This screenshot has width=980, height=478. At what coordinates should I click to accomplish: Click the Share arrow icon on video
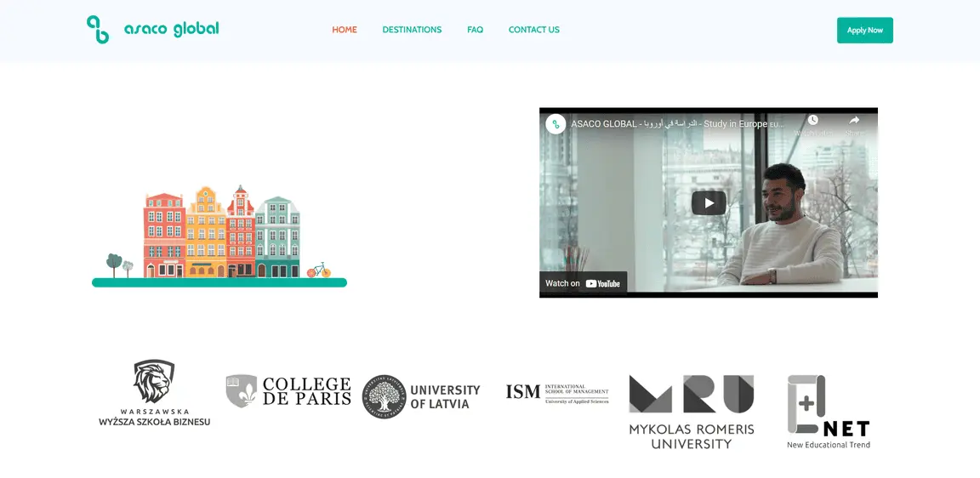pos(854,121)
